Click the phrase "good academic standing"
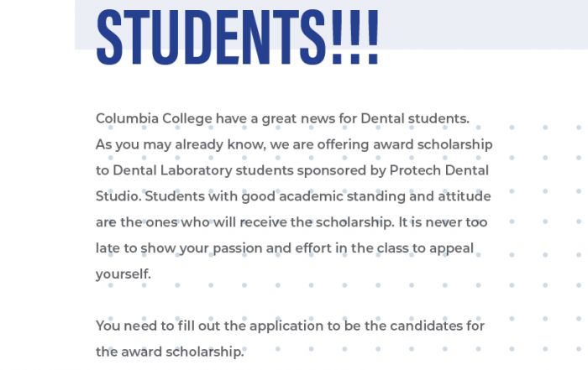 tap(323, 196)
